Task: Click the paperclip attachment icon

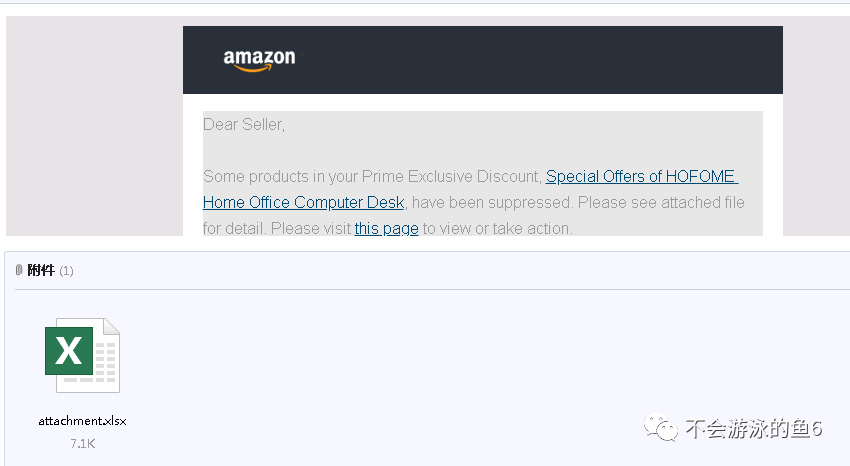Action: [19, 270]
